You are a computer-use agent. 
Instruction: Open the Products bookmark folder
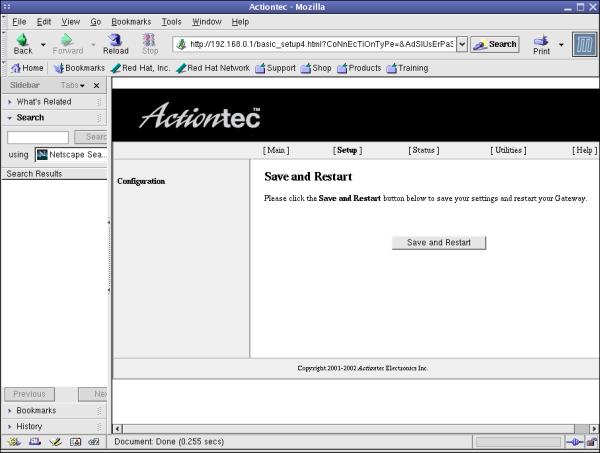click(x=359, y=68)
